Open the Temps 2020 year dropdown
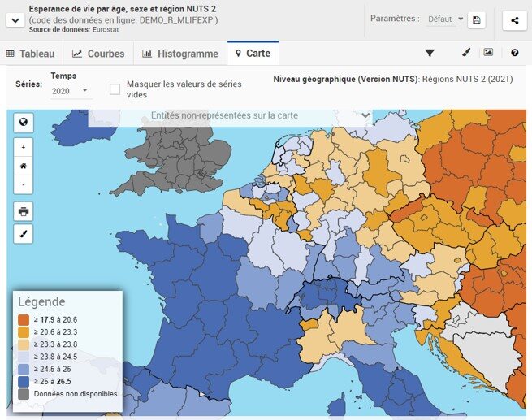The height and width of the screenshot is (420, 532). tap(71, 91)
